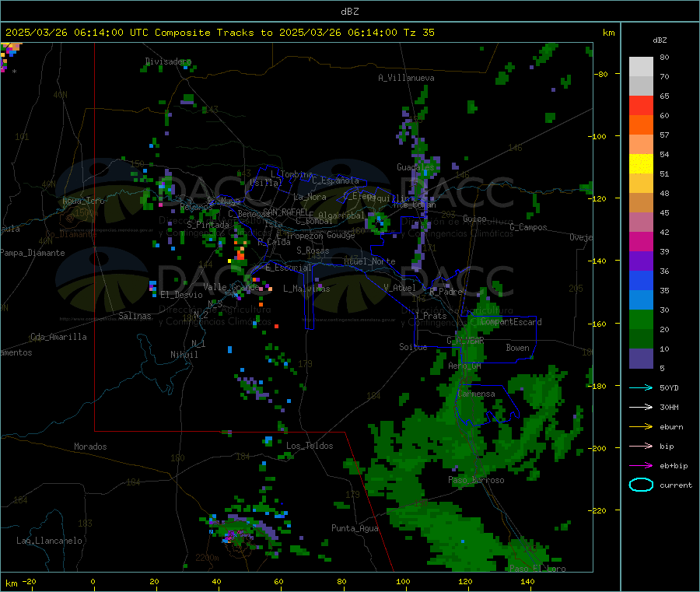Click the red 65 dBZ legend swatch
Viewport: 700px width, 592px height.
click(x=641, y=105)
